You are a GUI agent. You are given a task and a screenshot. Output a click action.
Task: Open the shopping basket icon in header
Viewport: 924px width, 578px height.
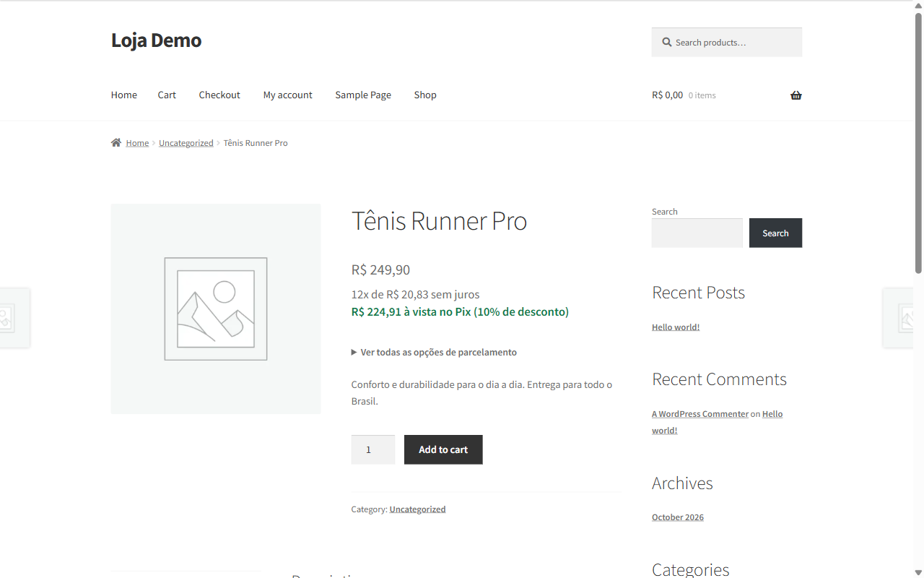[796, 95]
